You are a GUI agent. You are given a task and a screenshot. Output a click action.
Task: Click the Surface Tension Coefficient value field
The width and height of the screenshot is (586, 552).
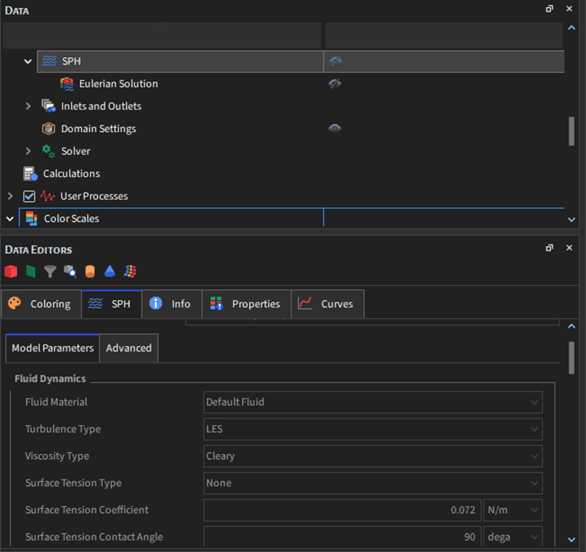click(x=342, y=510)
